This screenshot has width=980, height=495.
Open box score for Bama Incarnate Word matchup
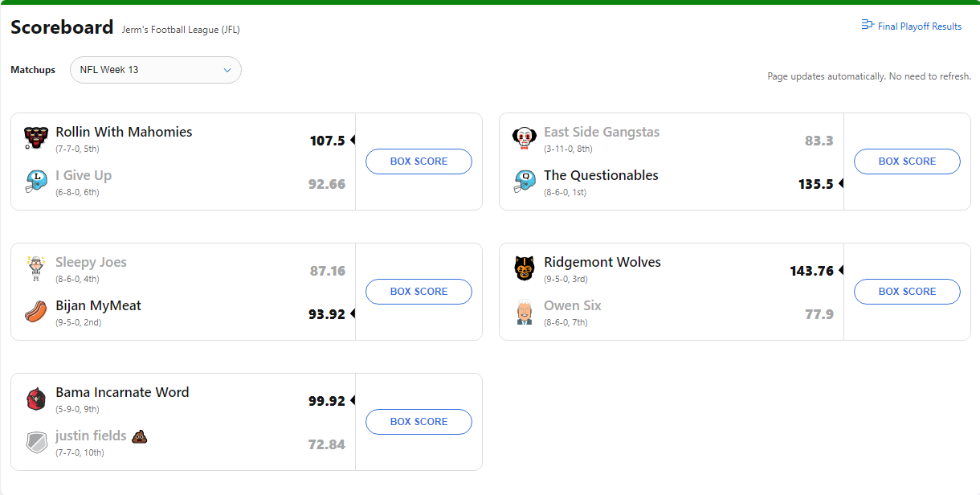point(419,422)
